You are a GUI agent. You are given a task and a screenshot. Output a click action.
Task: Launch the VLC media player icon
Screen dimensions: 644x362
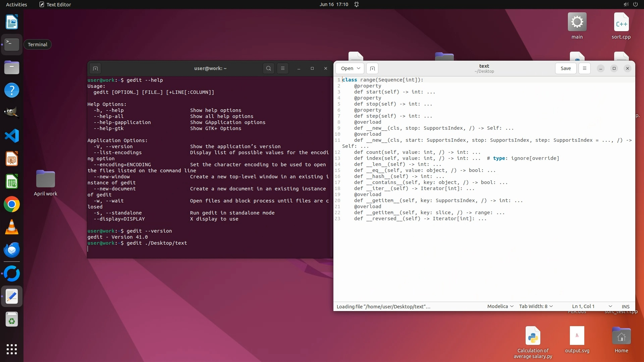(x=12, y=227)
